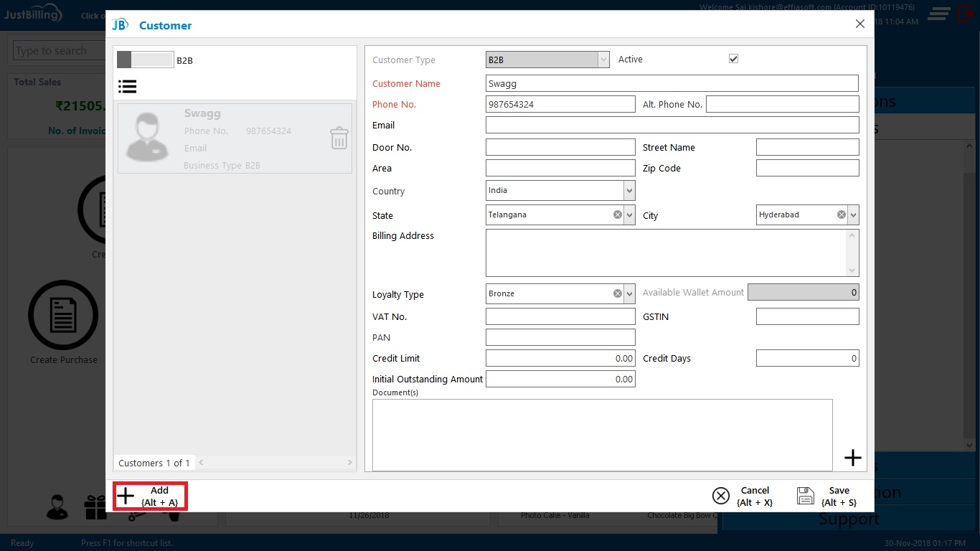
Task: Click the Alt. Phone No. field
Action: point(782,104)
